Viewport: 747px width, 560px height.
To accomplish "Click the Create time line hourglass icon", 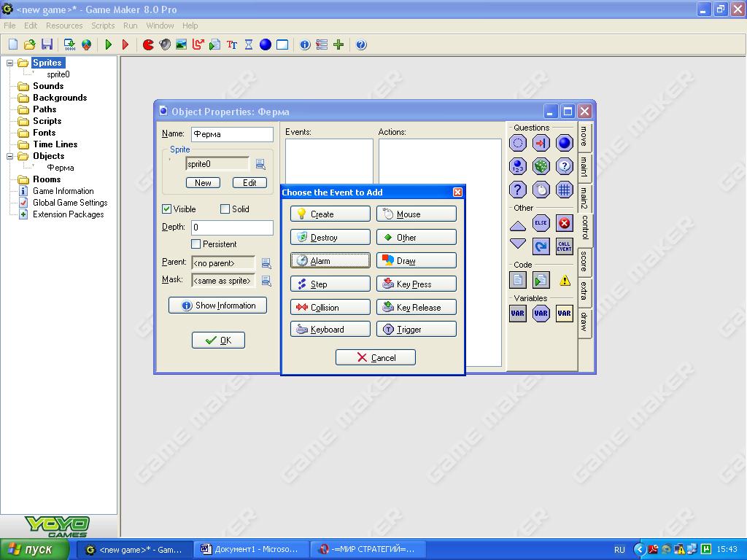I will click(x=249, y=44).
